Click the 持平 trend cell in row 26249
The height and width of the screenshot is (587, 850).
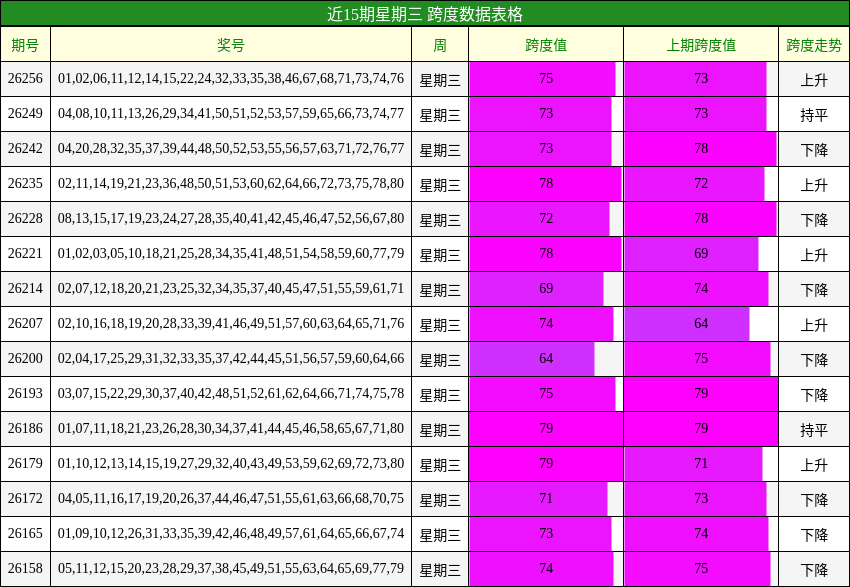tap(814, 114)
